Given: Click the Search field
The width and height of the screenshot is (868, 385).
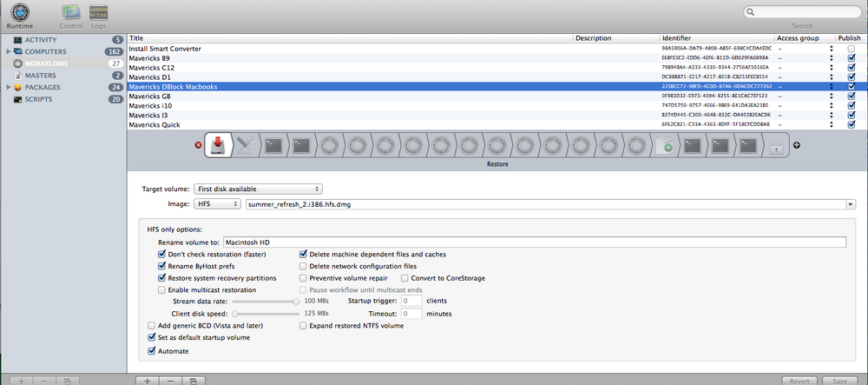Looking at the screenshot, I should pyautogui.click(x=801, y=11).
